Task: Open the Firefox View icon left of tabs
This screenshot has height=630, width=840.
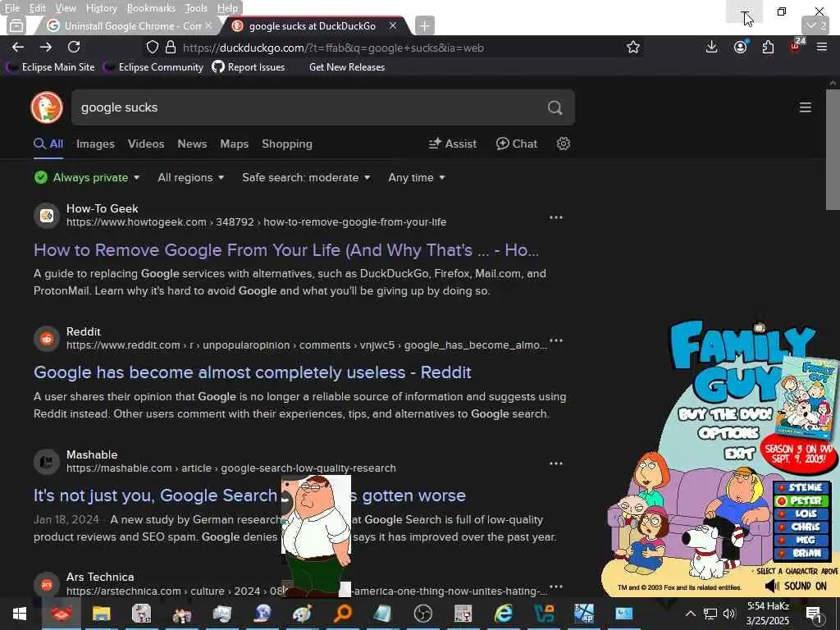Action: pyautogui.click(x=16, y=25)
